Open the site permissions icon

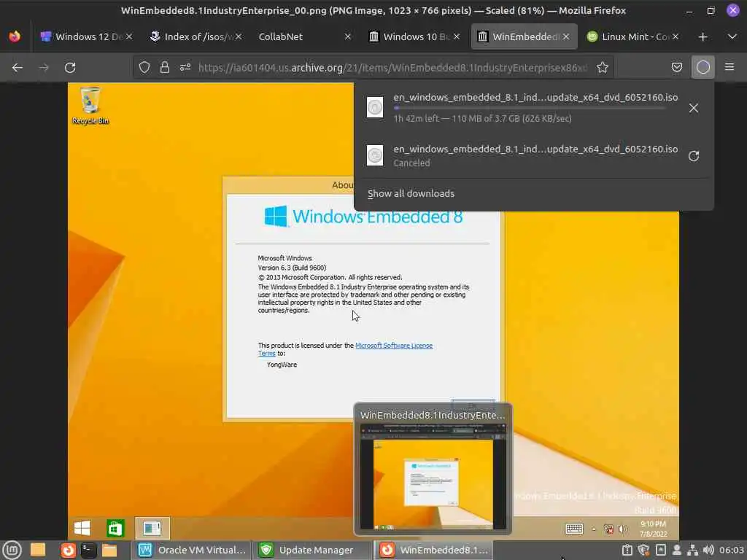click(185, 68)
